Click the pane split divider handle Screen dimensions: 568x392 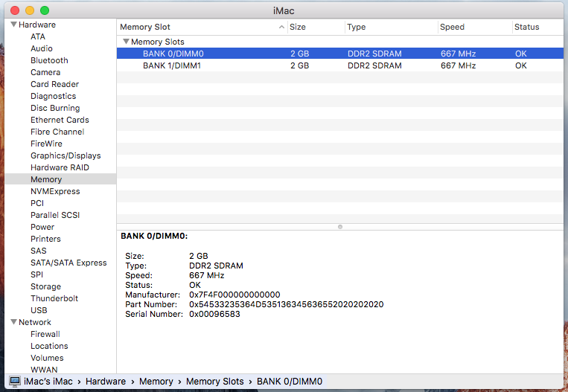(x=339, y=227)
